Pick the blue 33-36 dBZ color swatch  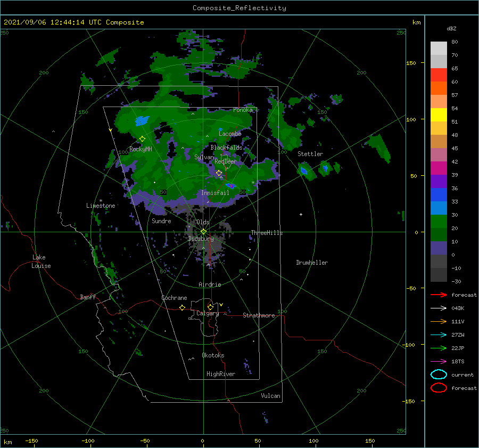tap(439, 195)
